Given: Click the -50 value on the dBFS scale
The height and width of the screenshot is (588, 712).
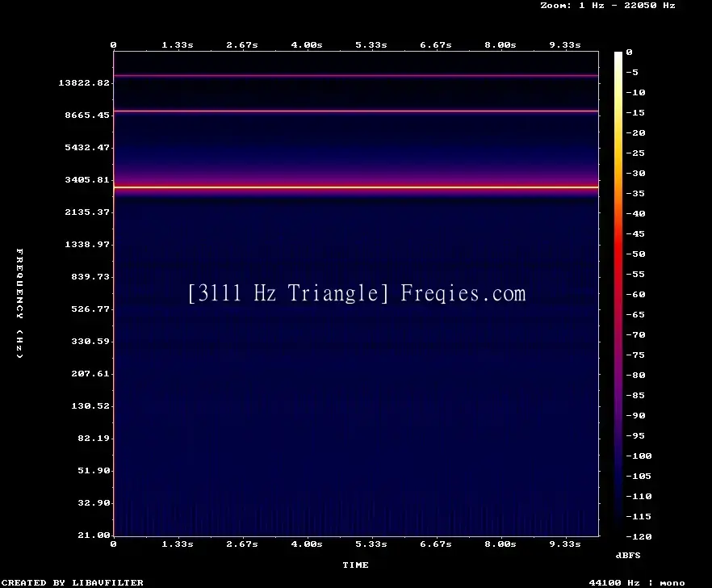Looking at the screenshot, I should (635, 254).
